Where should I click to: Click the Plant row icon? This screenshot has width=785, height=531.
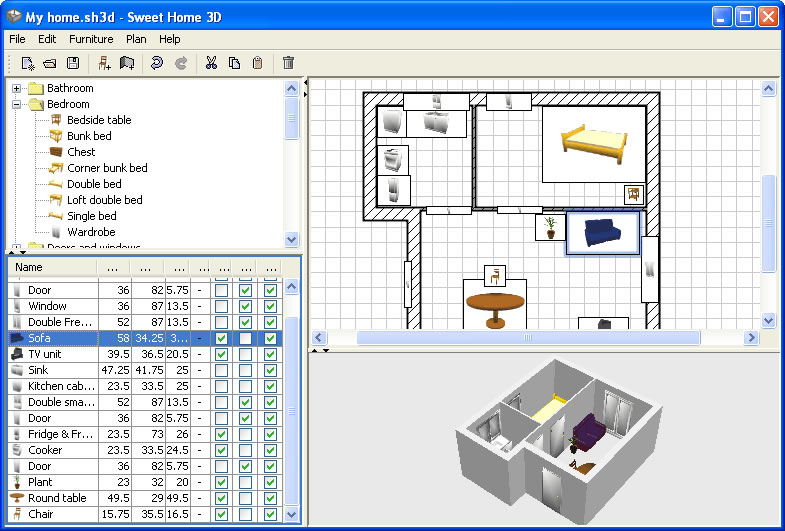(17, 482)
